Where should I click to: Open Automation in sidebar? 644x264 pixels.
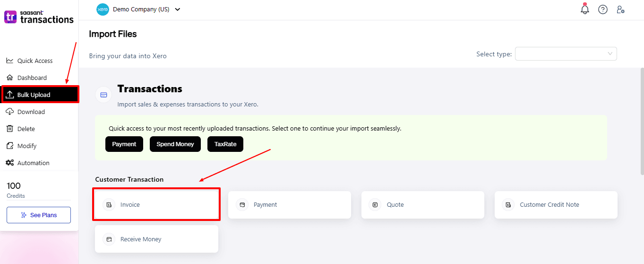[x=33, y=163]
